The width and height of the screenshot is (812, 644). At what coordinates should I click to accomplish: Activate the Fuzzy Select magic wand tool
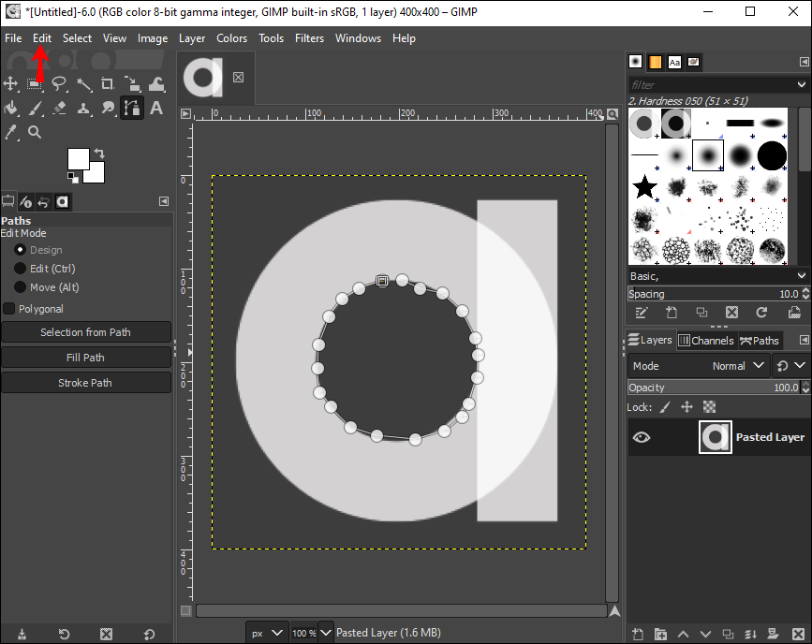83,84
